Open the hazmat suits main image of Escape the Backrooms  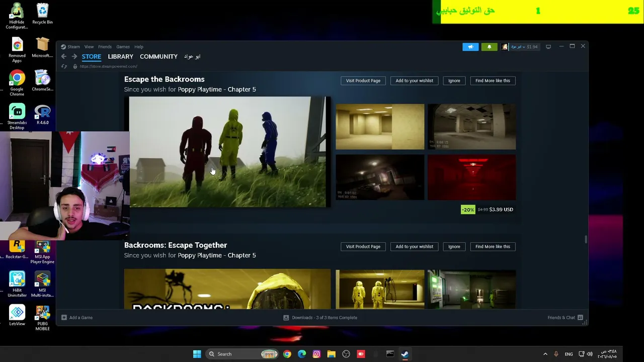click(227, 152)
